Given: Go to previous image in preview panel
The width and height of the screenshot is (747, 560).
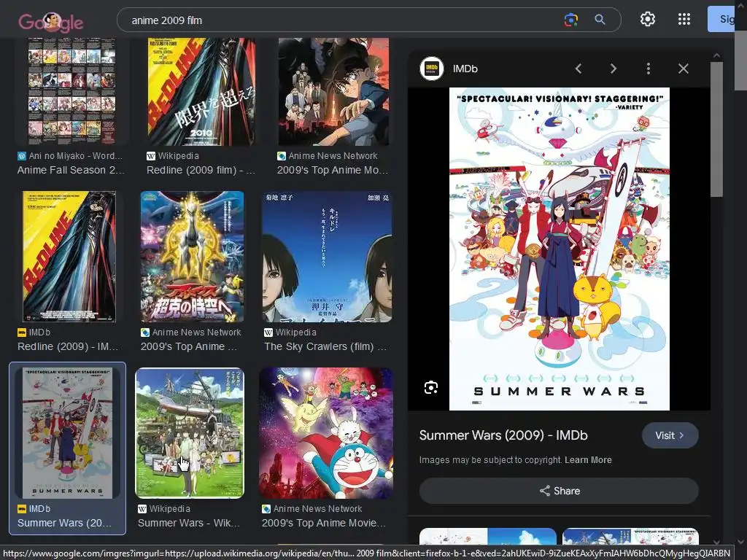Looking at the screenshot, I should point(578,69).
